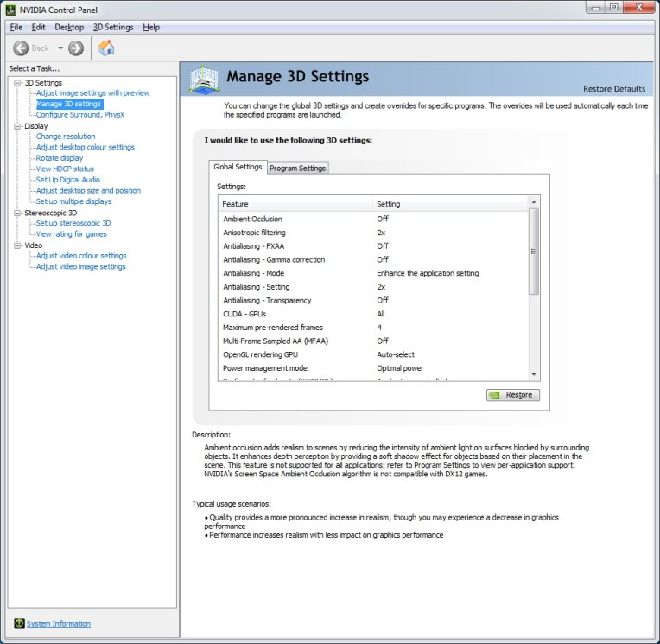The width and height of the screenshot is (660, 644).
Task: Switch to the Program Settings tab
Action: coord(297,168)
